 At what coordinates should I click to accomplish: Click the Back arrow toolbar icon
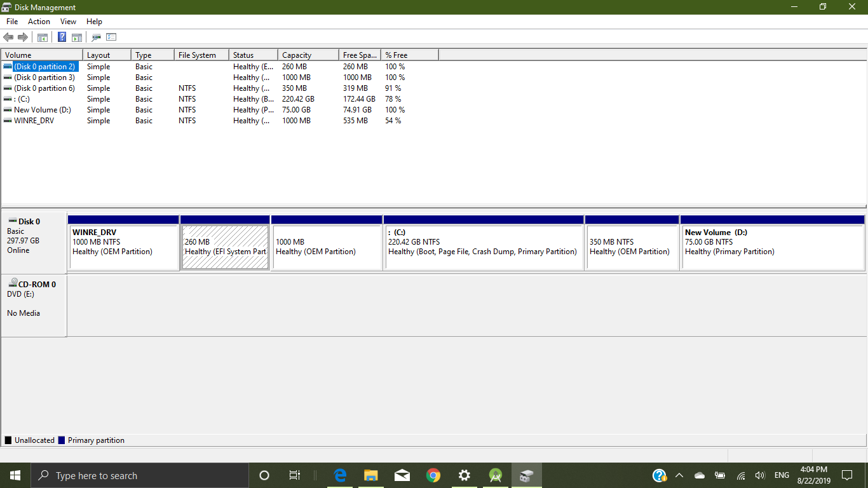(x=8, y=37)
